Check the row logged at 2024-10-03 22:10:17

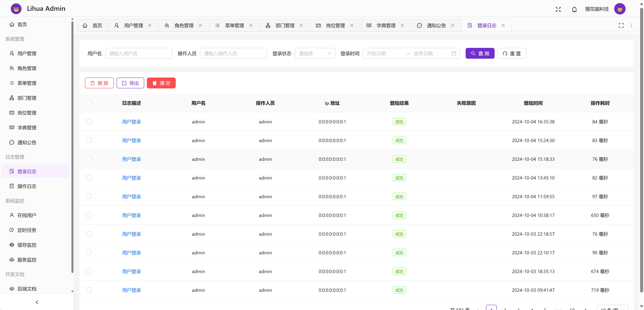89,253
